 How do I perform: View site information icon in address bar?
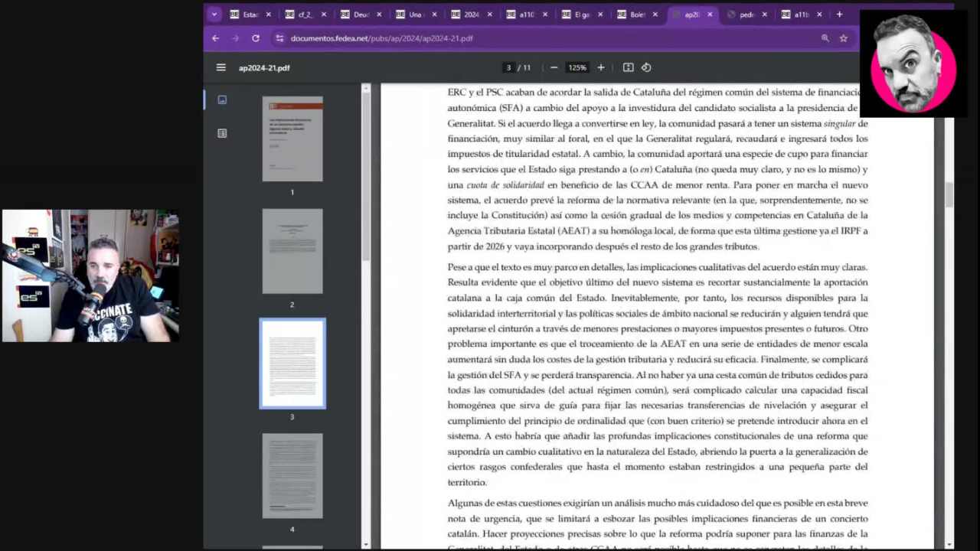click(x=279, y=38)
